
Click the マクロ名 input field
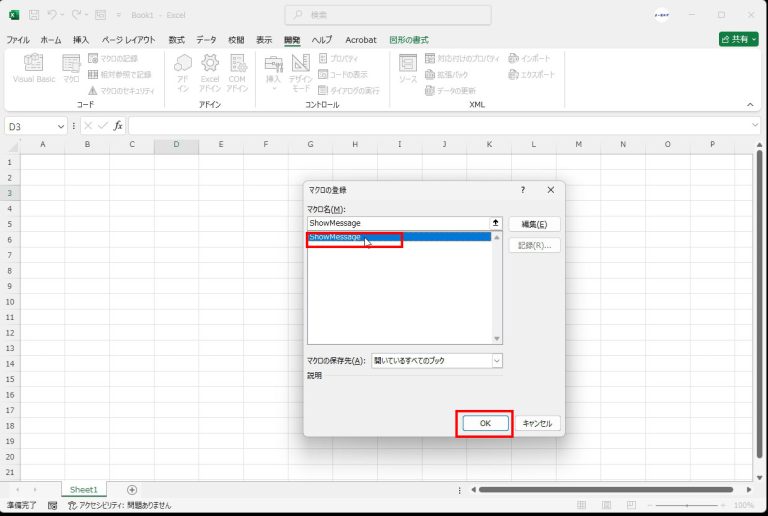(397, 223)
